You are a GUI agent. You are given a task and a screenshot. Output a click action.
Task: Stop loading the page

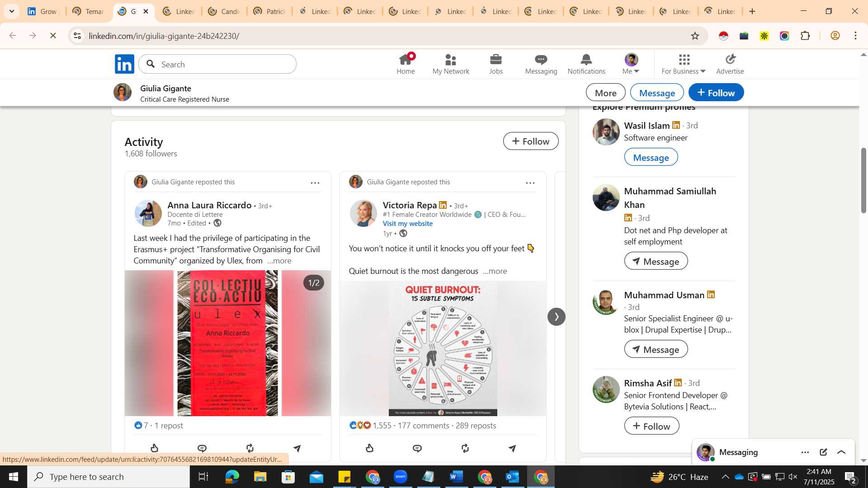click(x=53, y=35)
